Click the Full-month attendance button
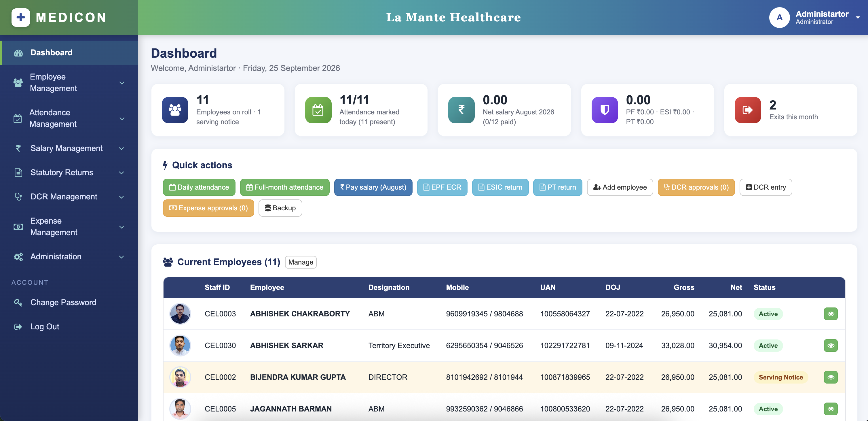This screenshot has height=421, width=868. click(x=285, y=187)
